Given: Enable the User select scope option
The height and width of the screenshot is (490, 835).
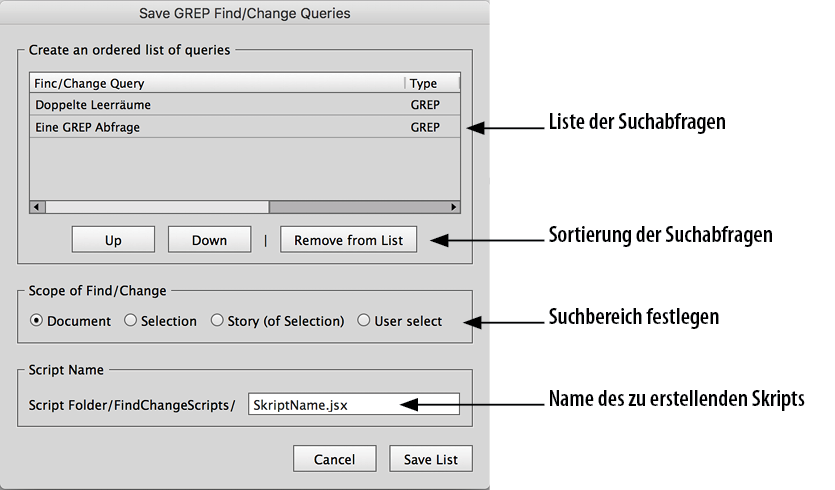Looking at the screenshot, I should (363, 321).
